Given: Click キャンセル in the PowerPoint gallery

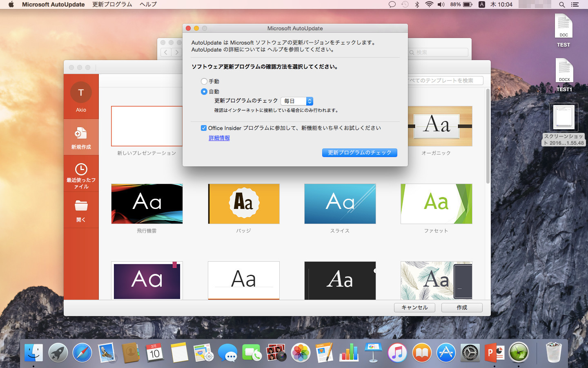Looking at the screenshot, I should pos(414,307).
